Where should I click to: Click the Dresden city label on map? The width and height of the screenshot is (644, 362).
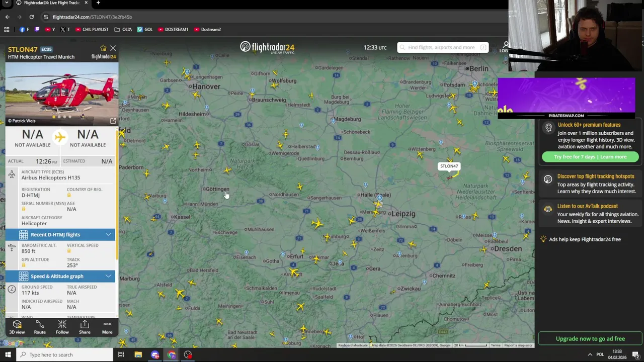click(x=507, y=249)
